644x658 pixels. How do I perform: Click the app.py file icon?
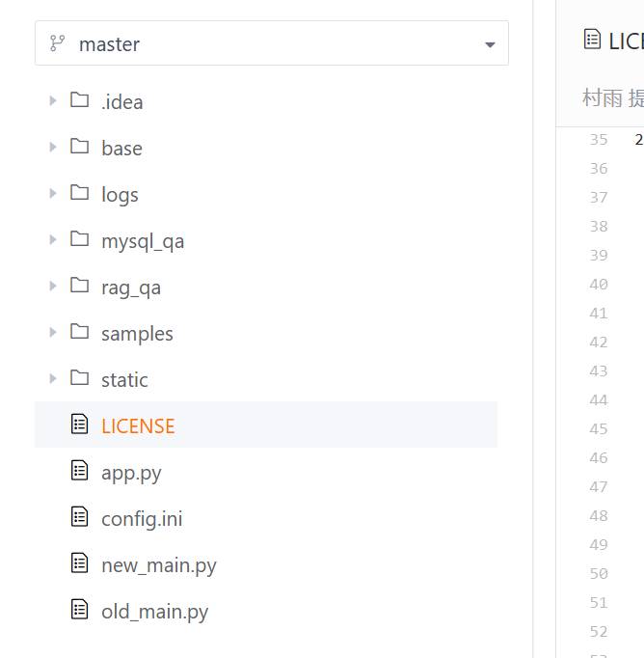tap(79, 470)
